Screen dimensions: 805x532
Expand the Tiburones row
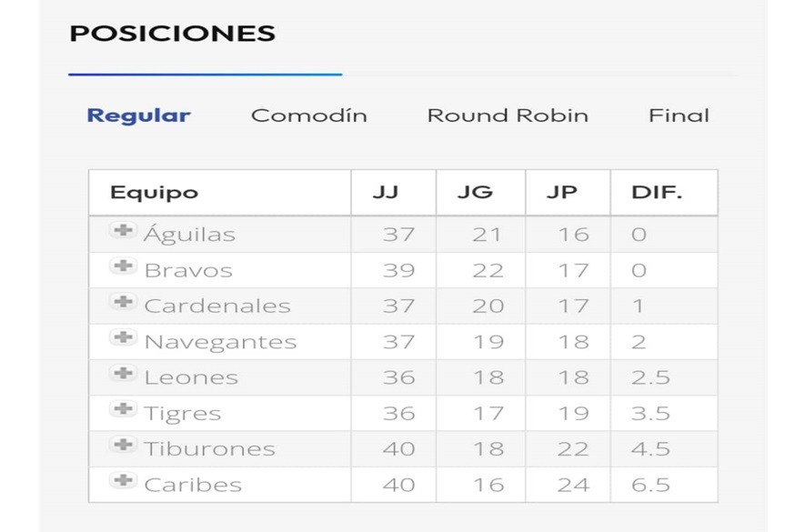click(122, 445)
